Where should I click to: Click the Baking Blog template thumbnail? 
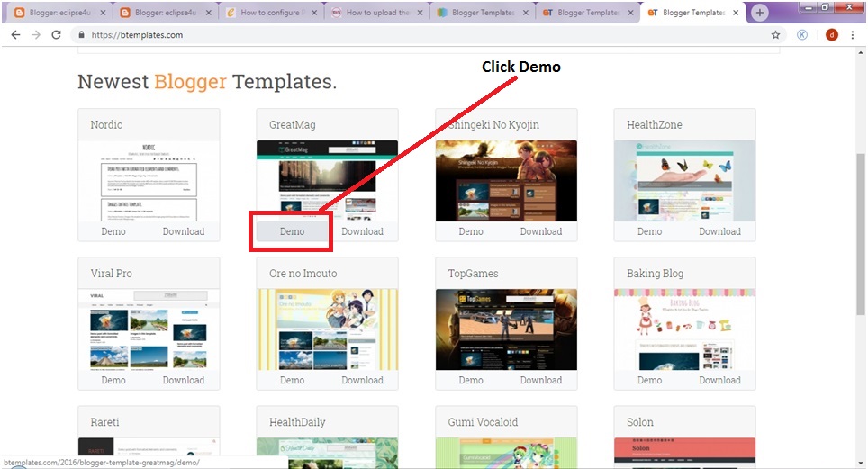coord(685,329)
